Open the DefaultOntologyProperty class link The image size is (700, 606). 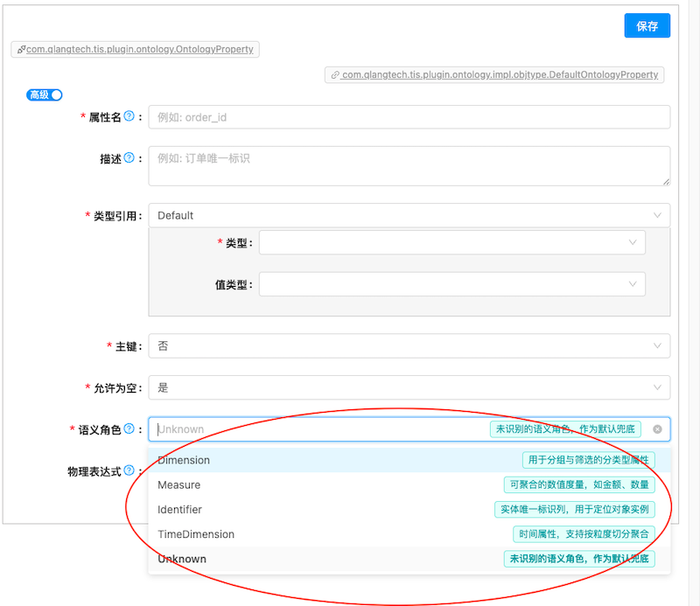point(500,75)
